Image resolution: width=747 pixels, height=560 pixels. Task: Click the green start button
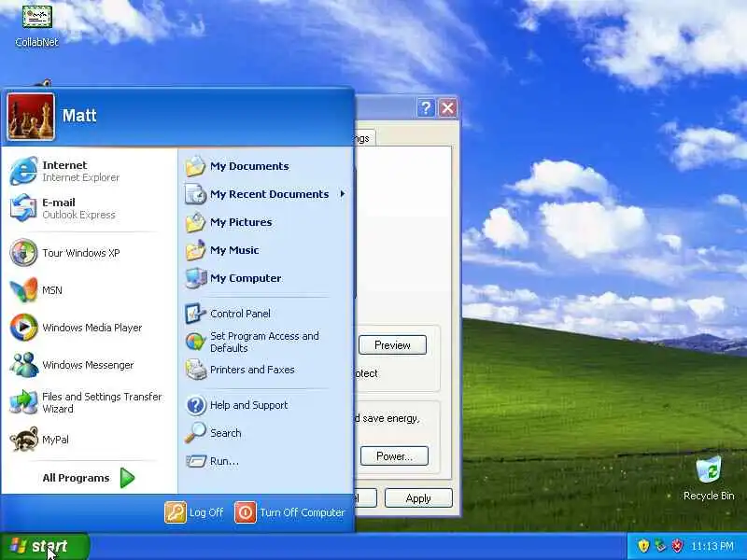pyautogui.click(x=45, y=546)
